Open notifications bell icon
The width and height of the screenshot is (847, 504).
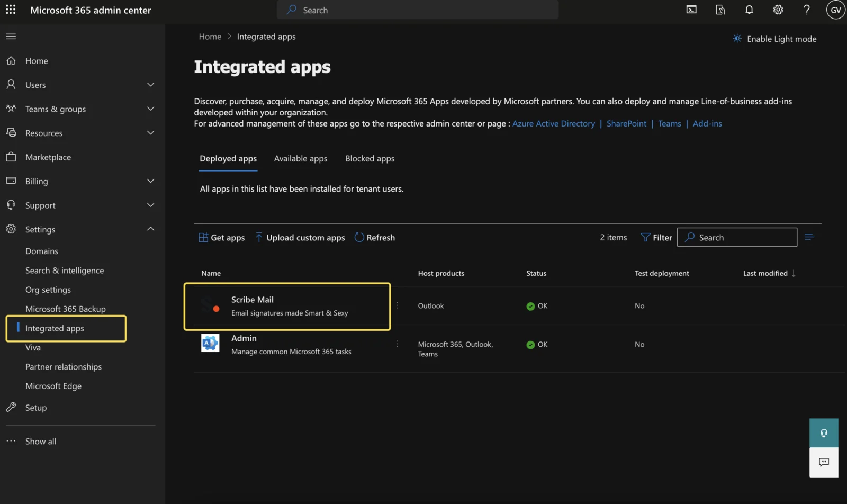point(749,10)
